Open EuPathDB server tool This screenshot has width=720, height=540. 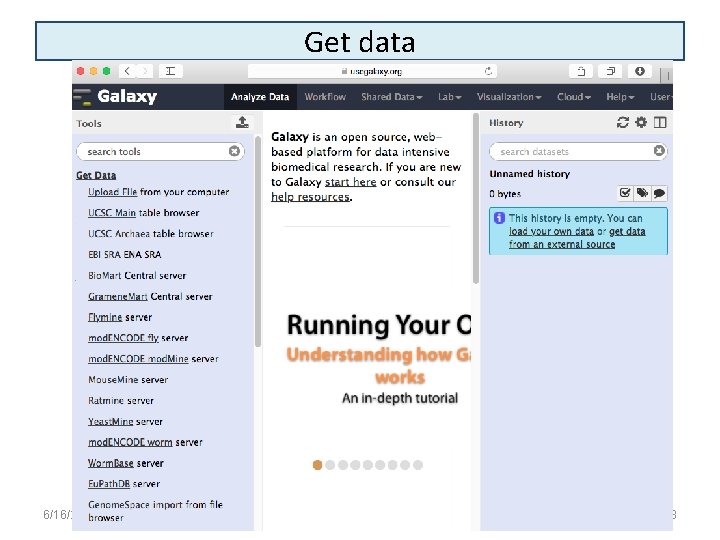point(124,484)
